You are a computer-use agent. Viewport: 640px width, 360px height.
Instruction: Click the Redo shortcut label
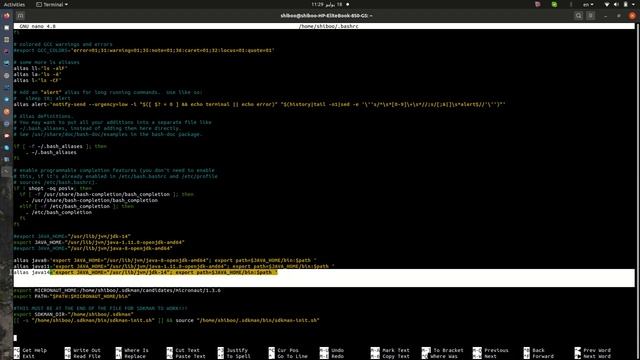pos(338,356)
